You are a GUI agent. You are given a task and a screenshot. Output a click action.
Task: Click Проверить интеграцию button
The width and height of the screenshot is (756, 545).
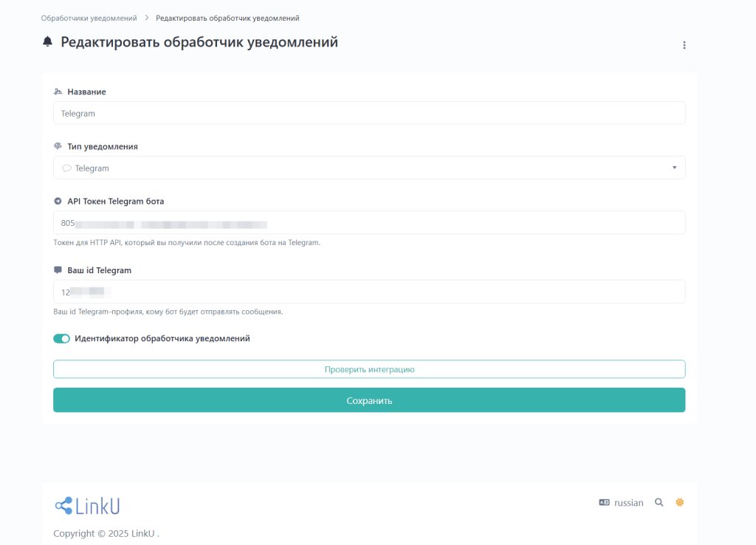[369, 369]
